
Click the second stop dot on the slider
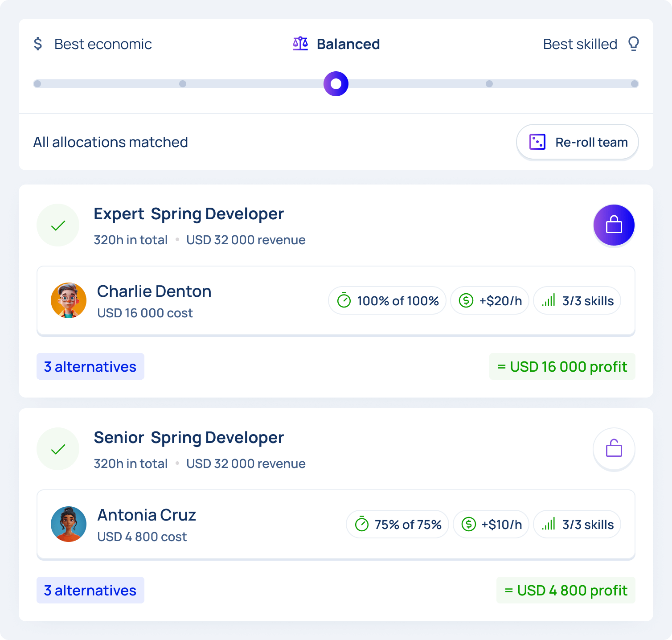click(x=183, y=84)
